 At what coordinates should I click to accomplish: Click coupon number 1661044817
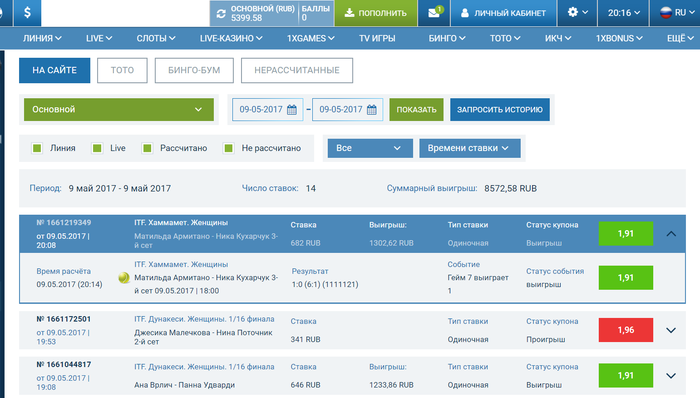63,364
